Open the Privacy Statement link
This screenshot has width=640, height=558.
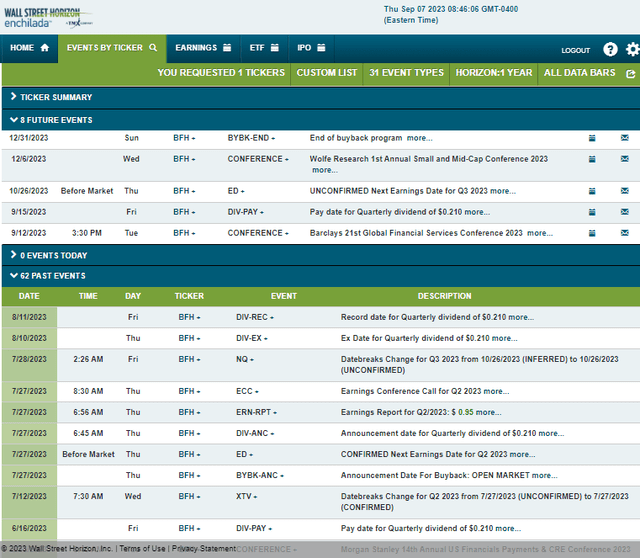click(x=204, y=549)
